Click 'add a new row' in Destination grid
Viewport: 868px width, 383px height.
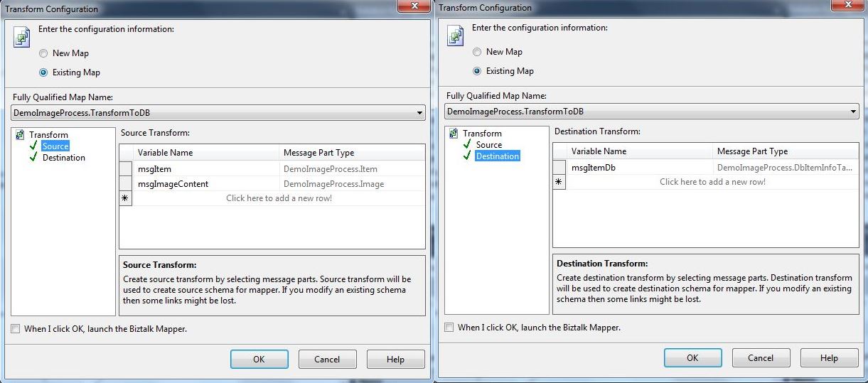click(x=712, y=182)
